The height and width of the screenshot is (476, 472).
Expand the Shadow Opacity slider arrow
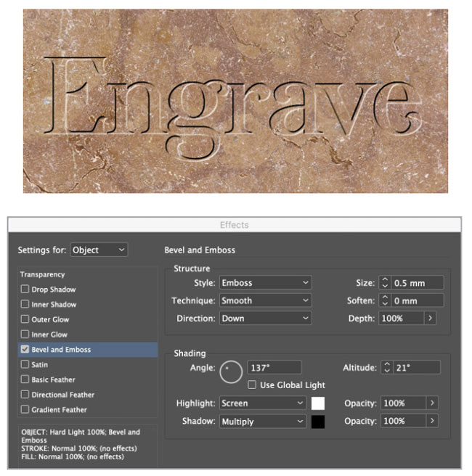point(432,421)
